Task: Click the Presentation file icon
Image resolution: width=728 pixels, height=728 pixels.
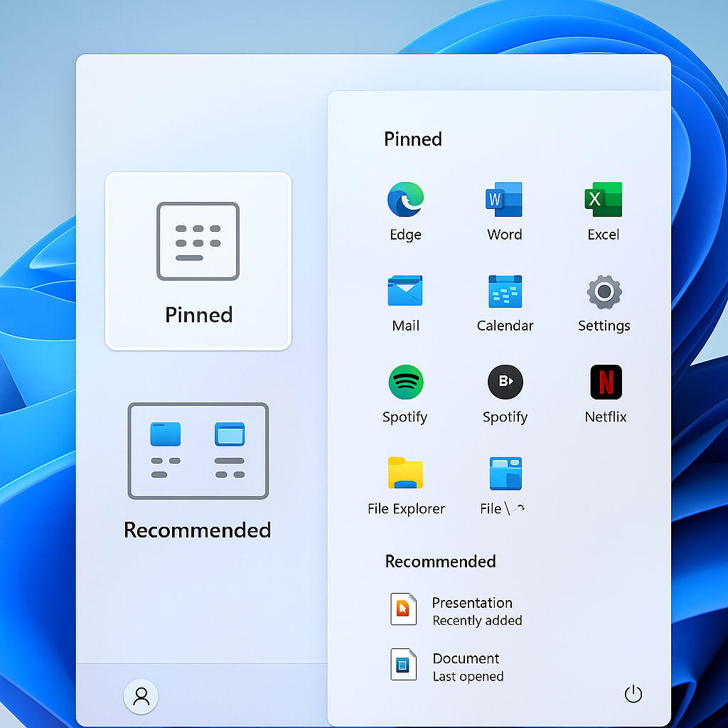Action: click(403, 609)
